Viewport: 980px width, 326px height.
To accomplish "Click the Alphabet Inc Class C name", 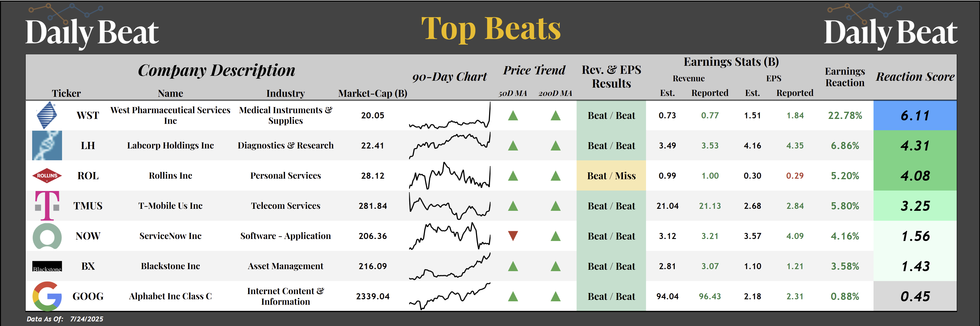I will point(170,296).
